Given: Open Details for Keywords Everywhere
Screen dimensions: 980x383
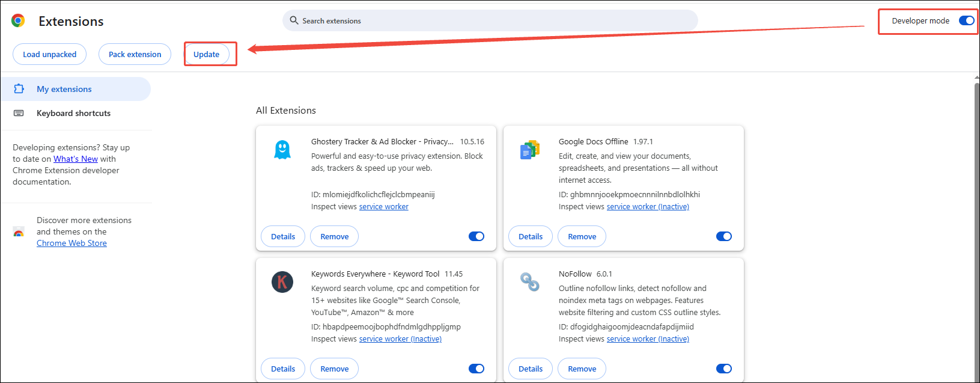Looking at the screenshot, I should [283, 369].
